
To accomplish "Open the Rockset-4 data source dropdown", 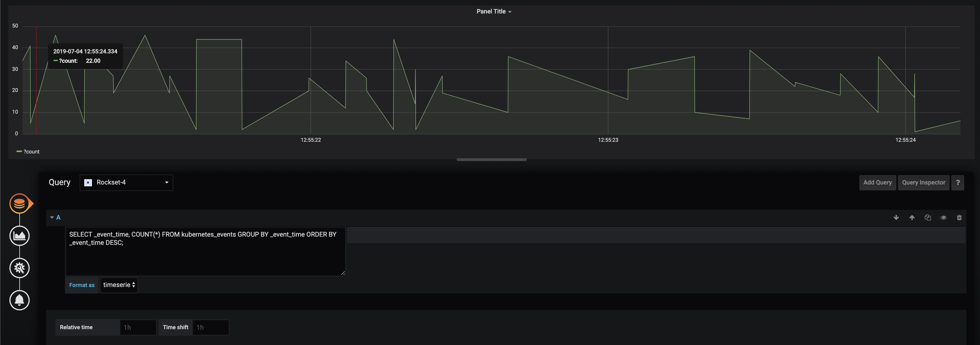I will 126,182.
